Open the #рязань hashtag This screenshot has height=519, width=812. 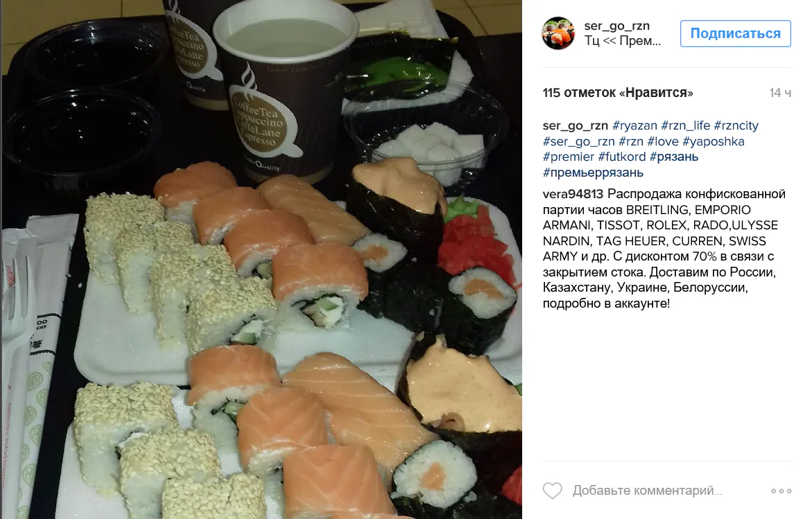[x=674, y=157]
